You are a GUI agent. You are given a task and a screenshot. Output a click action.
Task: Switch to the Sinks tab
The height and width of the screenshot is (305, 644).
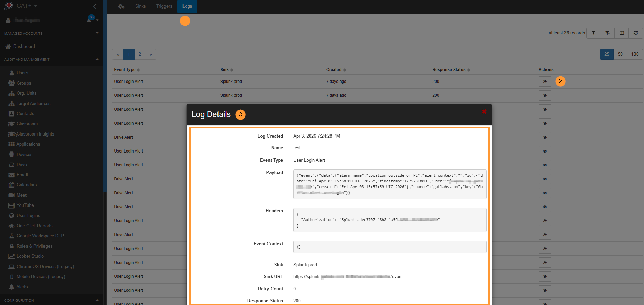pyautogui.click(x=140, y=6)
